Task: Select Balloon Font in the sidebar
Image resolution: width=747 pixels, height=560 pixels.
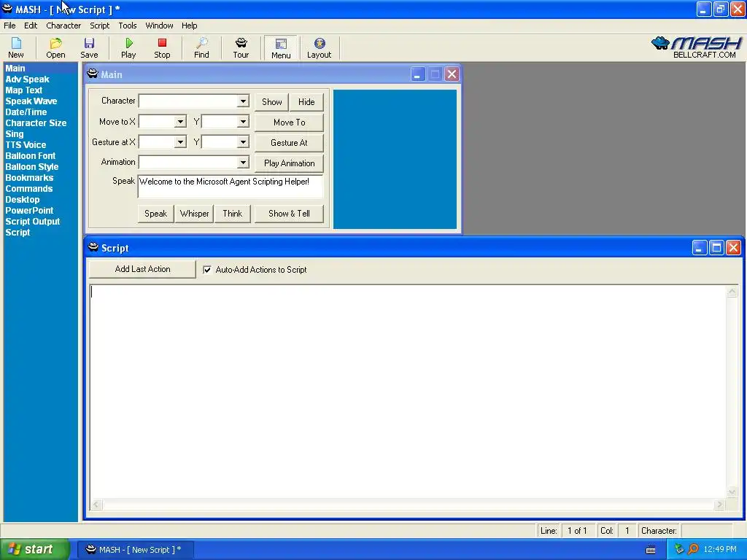Action: point(31,156)
